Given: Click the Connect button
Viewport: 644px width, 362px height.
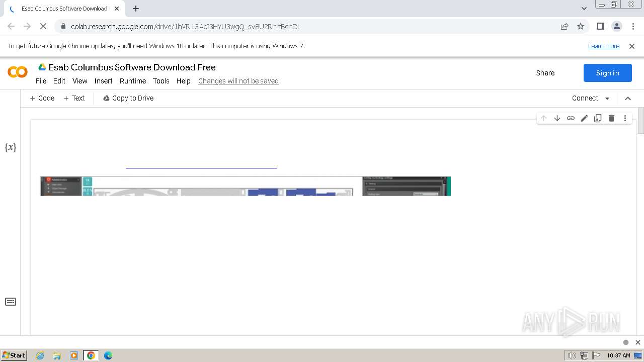Looking at the screenshot, I should 585,99.
